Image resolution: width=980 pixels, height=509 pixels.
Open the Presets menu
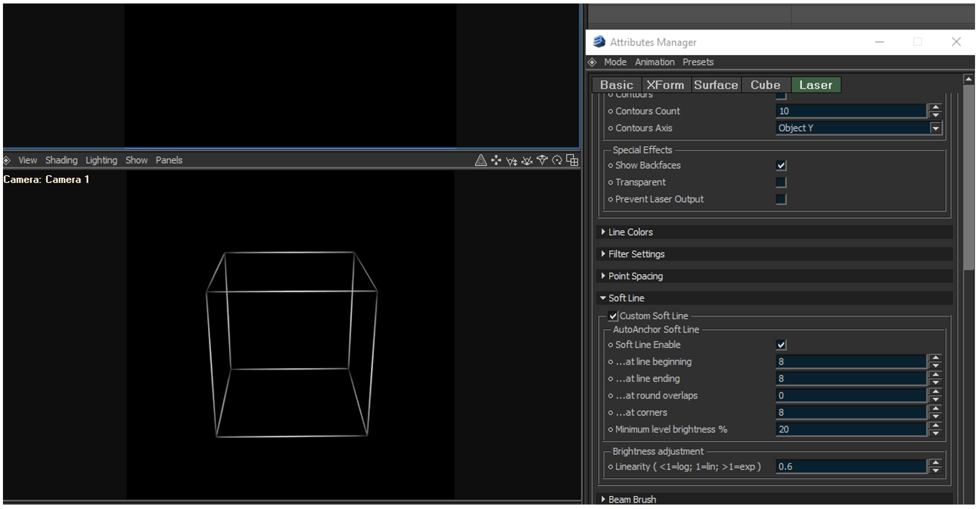(x=698, y=62)
